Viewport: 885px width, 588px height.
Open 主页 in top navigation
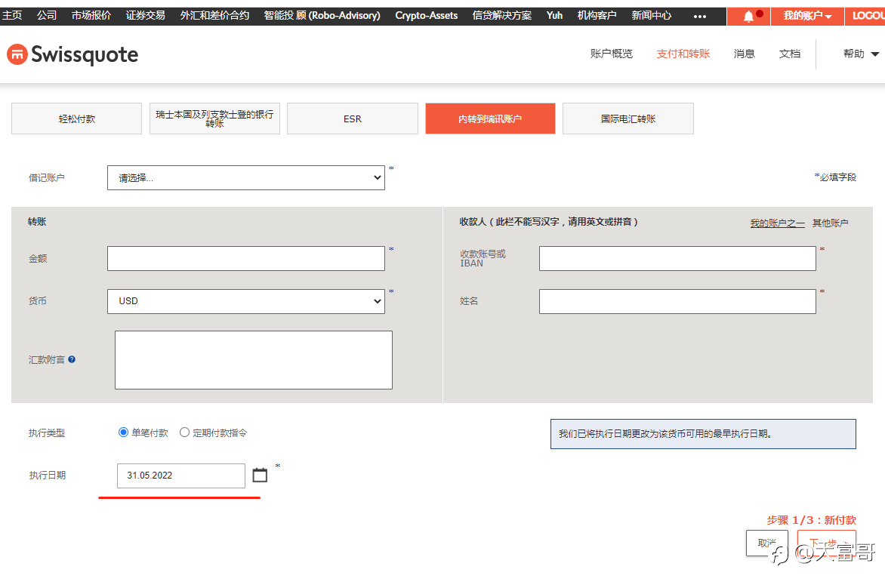click(x=12, y=15)
